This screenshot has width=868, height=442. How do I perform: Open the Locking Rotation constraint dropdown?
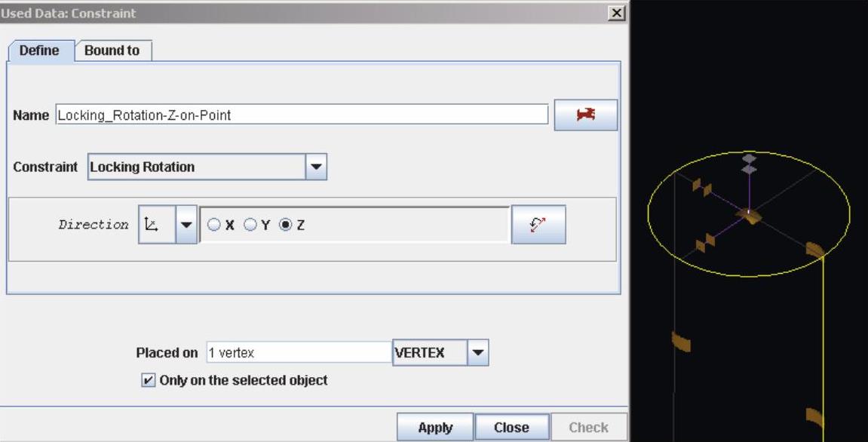[x=316, y=167]
